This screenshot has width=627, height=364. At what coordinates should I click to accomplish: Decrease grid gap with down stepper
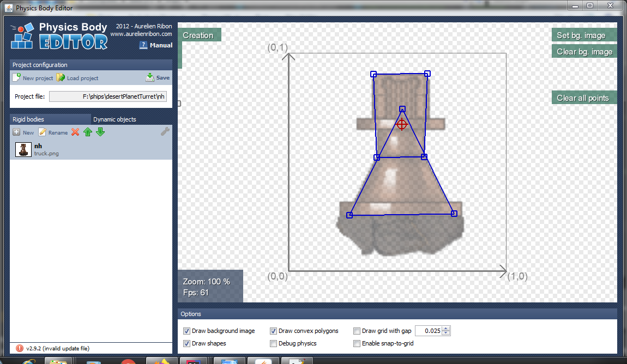click(446, 333)
